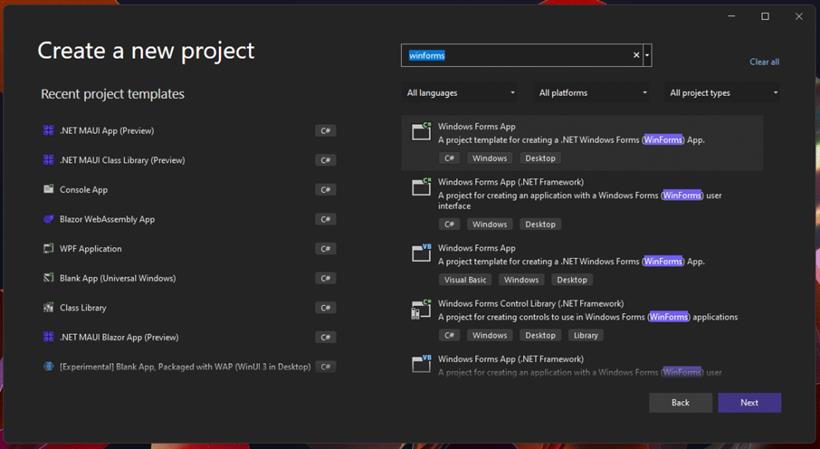Select the Class Library template icon

pos(48,308)
